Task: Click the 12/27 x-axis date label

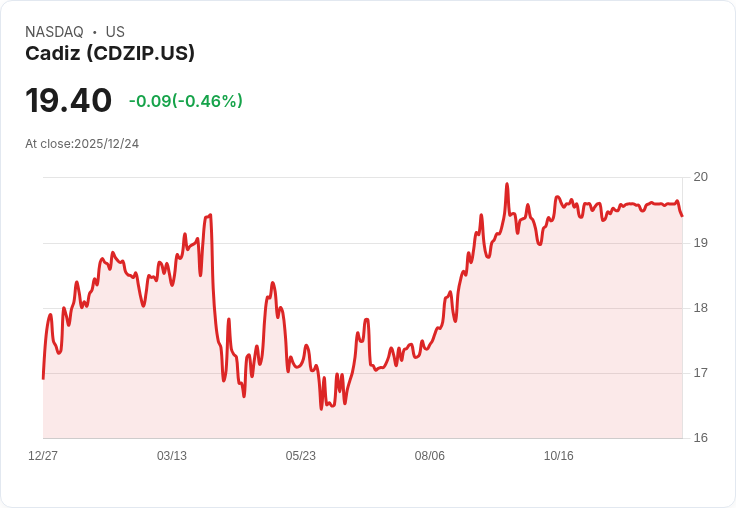Action: tap(43, 456)
